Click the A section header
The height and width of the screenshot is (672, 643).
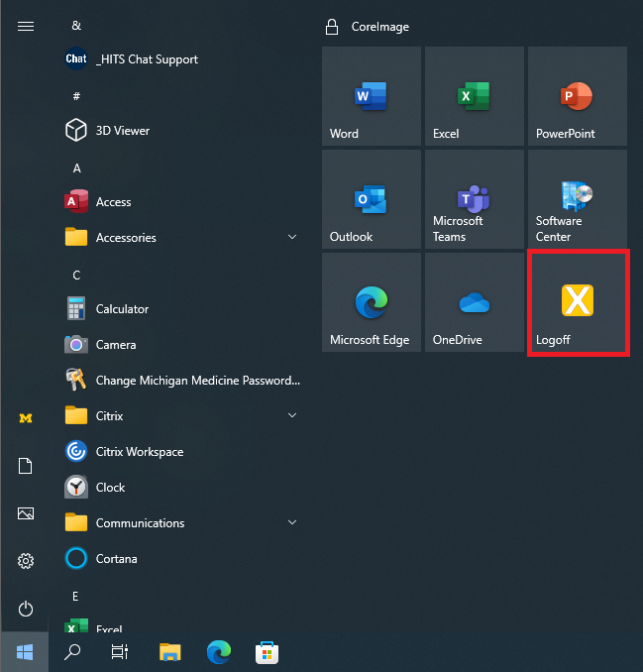click(76, 168)
